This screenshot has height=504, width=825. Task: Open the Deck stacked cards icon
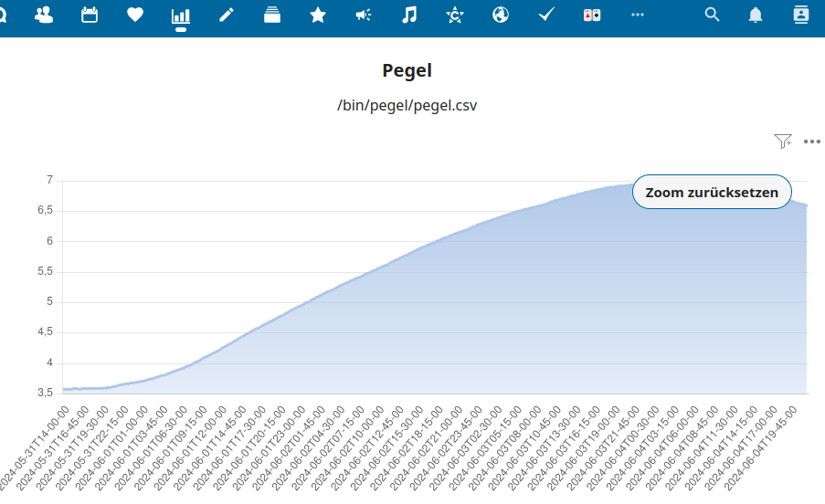click(x=272, y=15)
